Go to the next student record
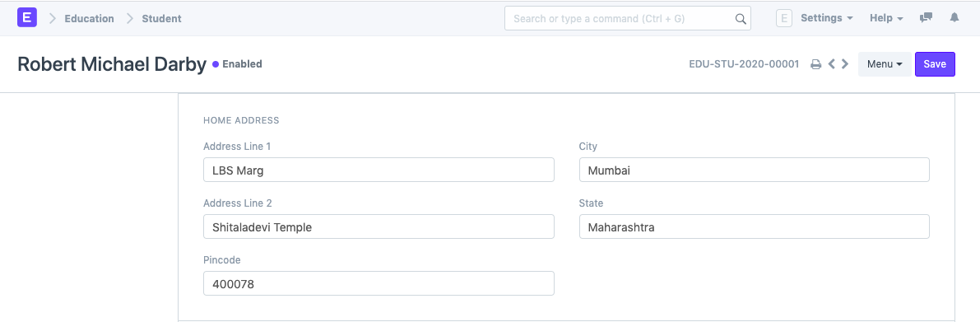The height and width of the screenshot is (322, 980). click(x=845, y=63)
